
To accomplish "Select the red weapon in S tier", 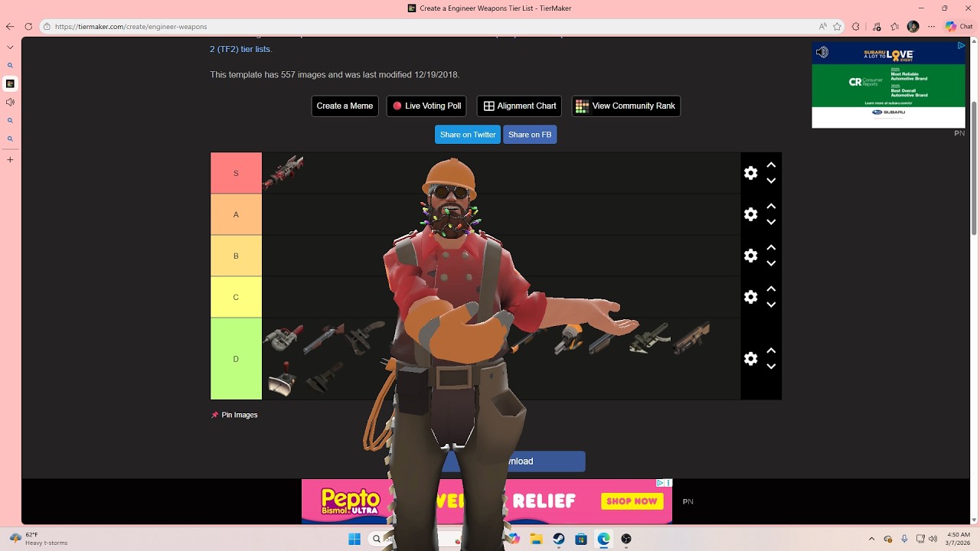I will point(283,172).
